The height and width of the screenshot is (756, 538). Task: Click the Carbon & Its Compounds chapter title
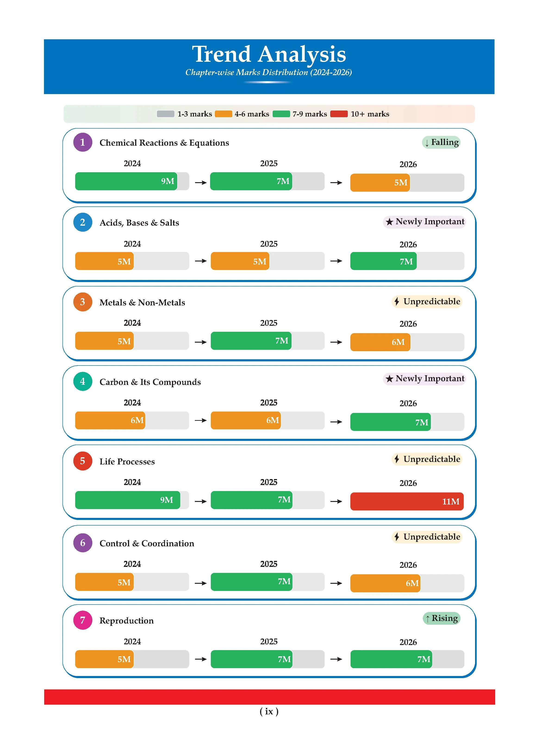(150, 382)
